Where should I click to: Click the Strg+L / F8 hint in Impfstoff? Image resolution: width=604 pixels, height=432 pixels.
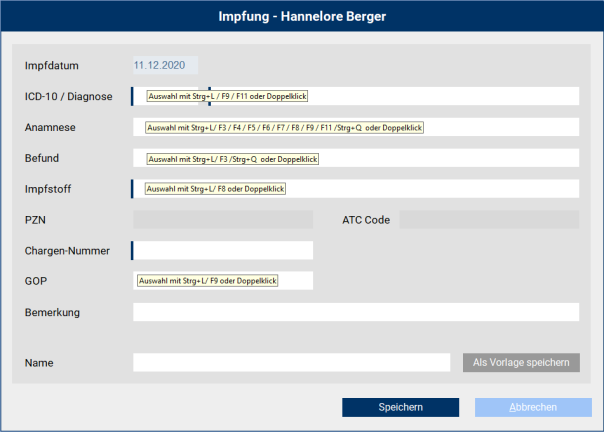(x=216, y=189)
